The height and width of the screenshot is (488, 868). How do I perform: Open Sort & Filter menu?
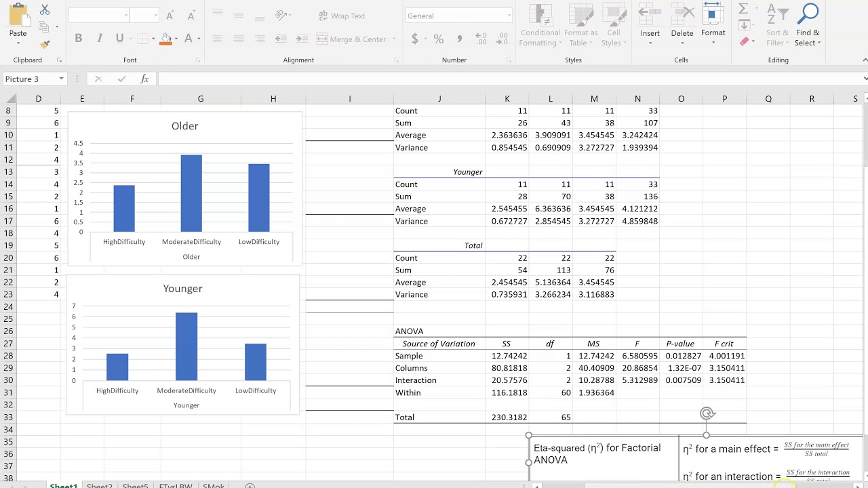tap(777, 26)
